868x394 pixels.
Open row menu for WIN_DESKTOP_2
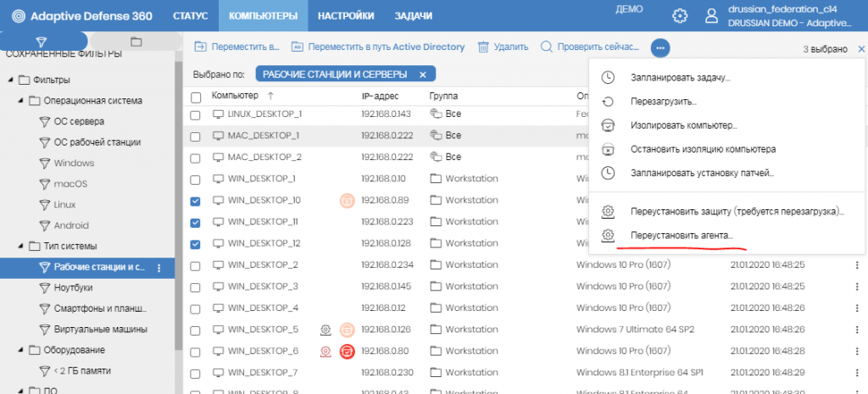(x=858, y=265)
